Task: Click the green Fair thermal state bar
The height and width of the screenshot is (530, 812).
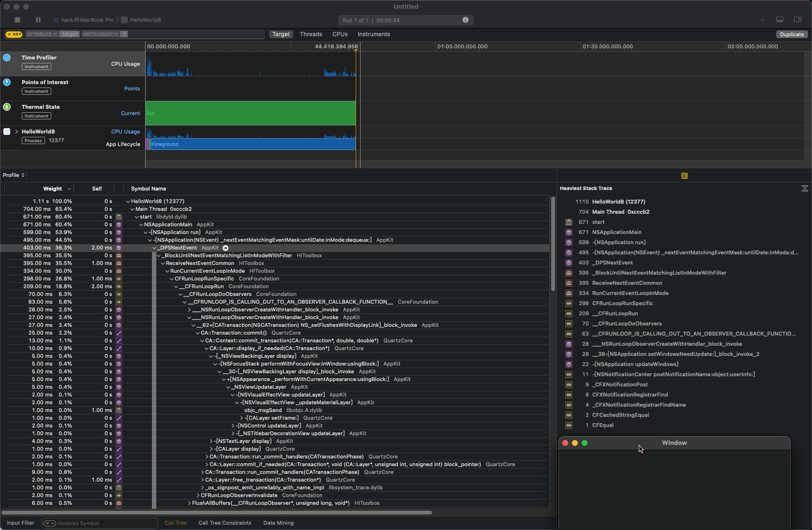Action: tap(251, 113)
